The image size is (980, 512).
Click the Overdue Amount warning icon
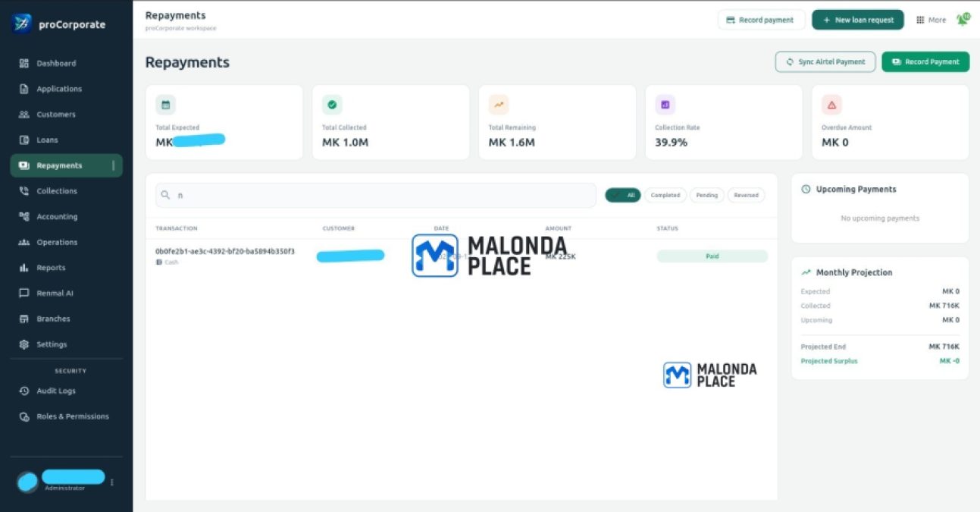tap(831, 105)
